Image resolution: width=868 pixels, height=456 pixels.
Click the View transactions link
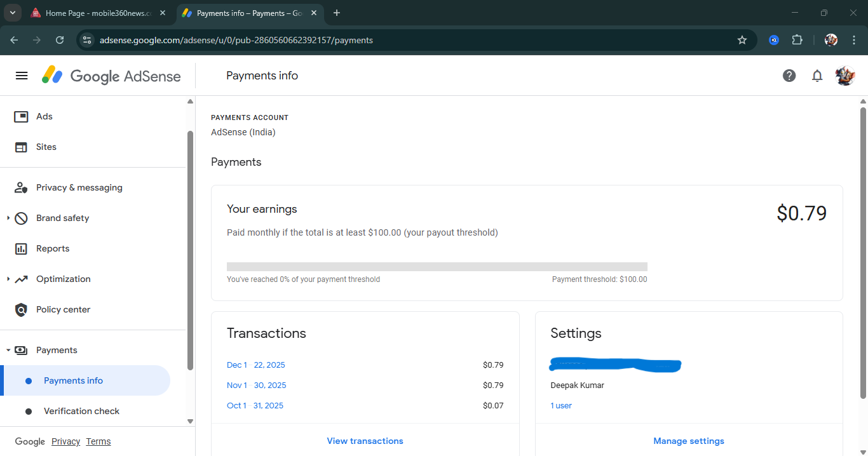[365, 441]
